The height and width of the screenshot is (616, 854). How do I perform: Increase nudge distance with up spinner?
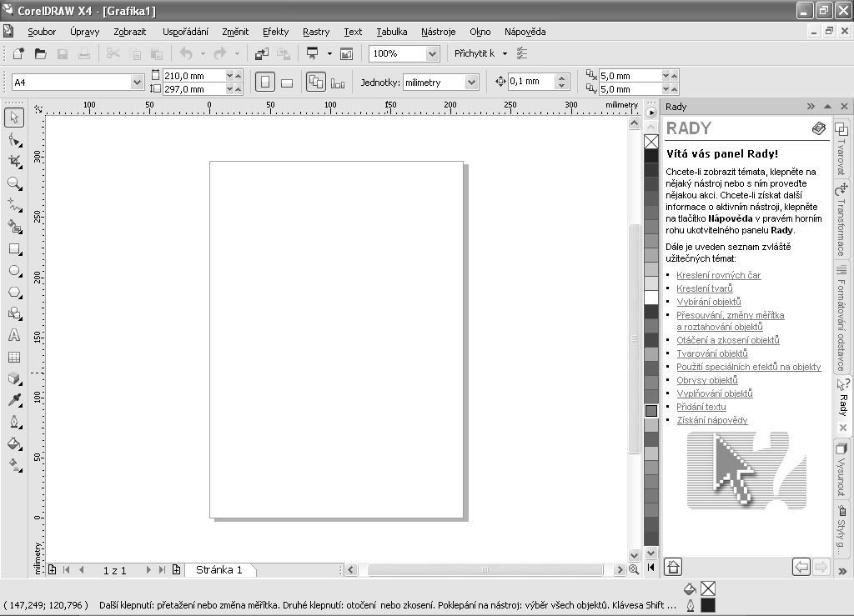pyautogui.click(x=562, y=78)
